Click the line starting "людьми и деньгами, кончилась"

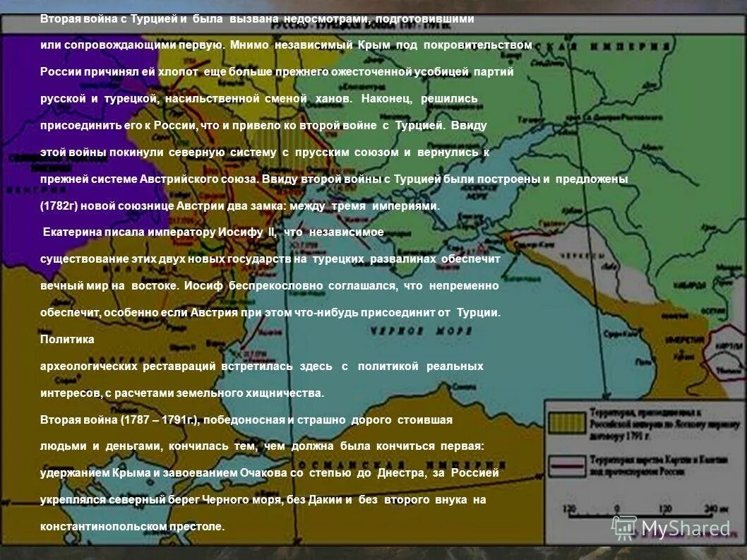tap(262, 446)
